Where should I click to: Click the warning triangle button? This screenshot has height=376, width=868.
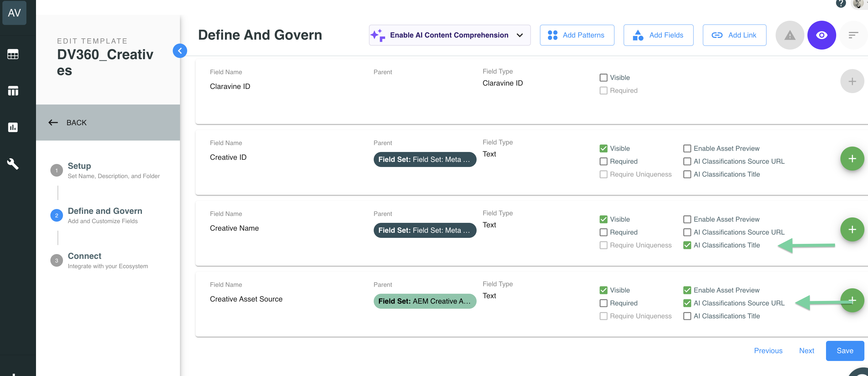tap(789, 35)
